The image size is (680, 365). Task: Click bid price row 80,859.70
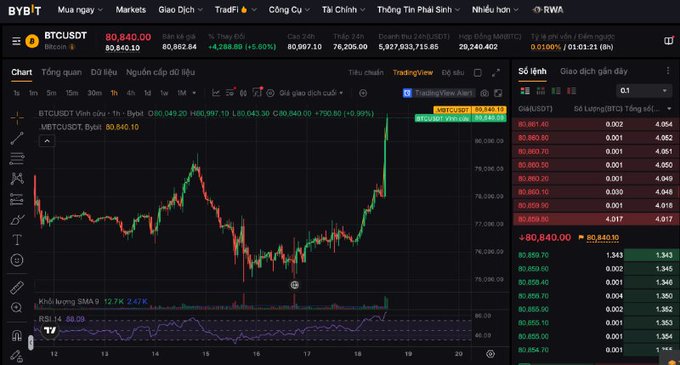pyautogui.click(x=595, y=255)
